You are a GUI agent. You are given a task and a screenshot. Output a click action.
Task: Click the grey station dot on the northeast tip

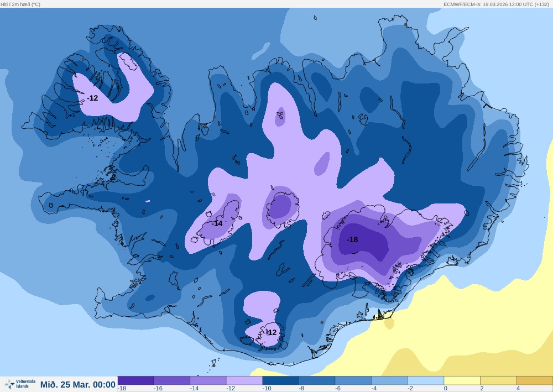pyautogui.click(x=405, y=24)
